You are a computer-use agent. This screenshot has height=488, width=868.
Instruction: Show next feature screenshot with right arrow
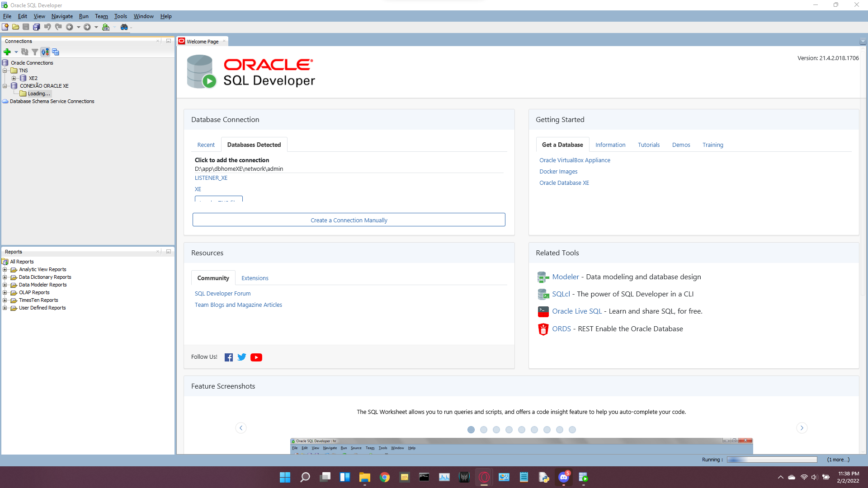pos(802,428)
